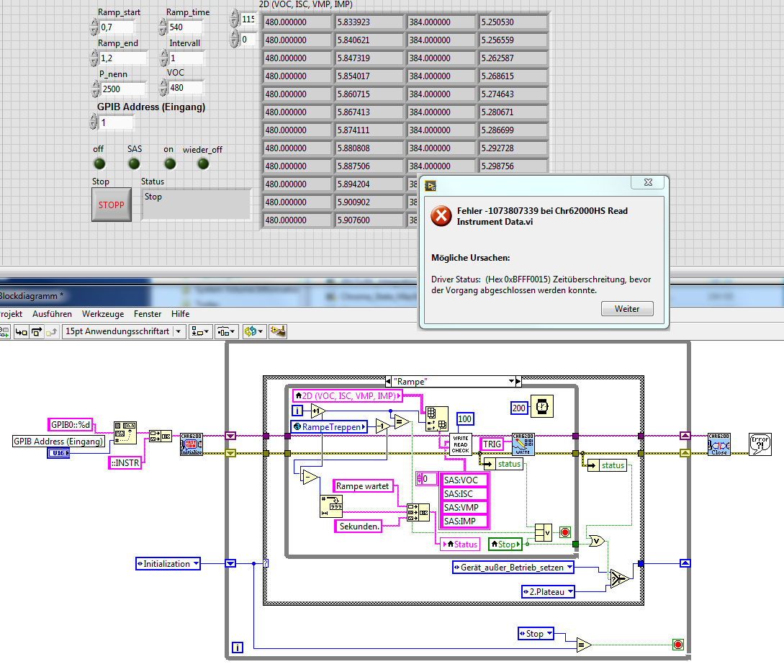The height and width of the screenshot is (672, 784).
Task: Click the P_nenn increment/decrement stepper
Action: (96, 89)
